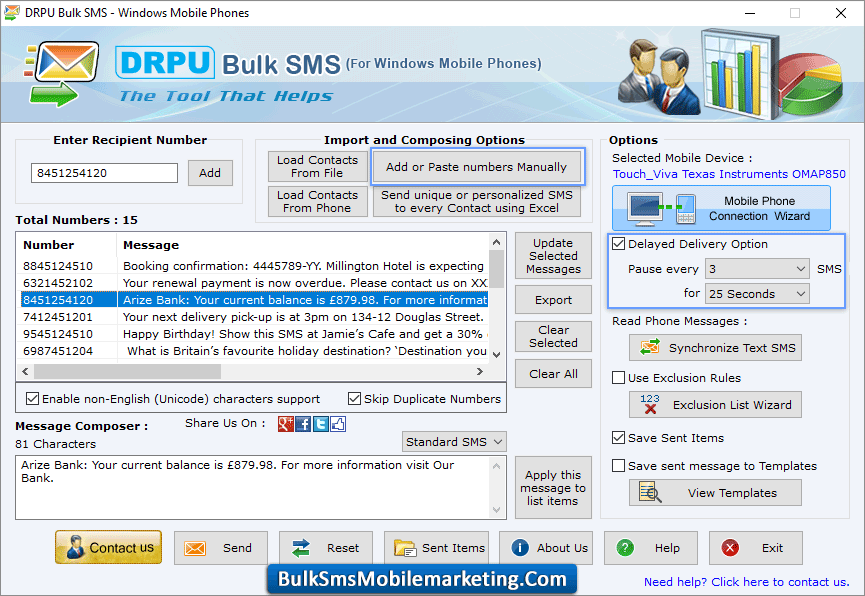865x596 pixels.
Task: Open the Standard SMS type dropdown
Action: pyautogui.click(x=454, y=441)
